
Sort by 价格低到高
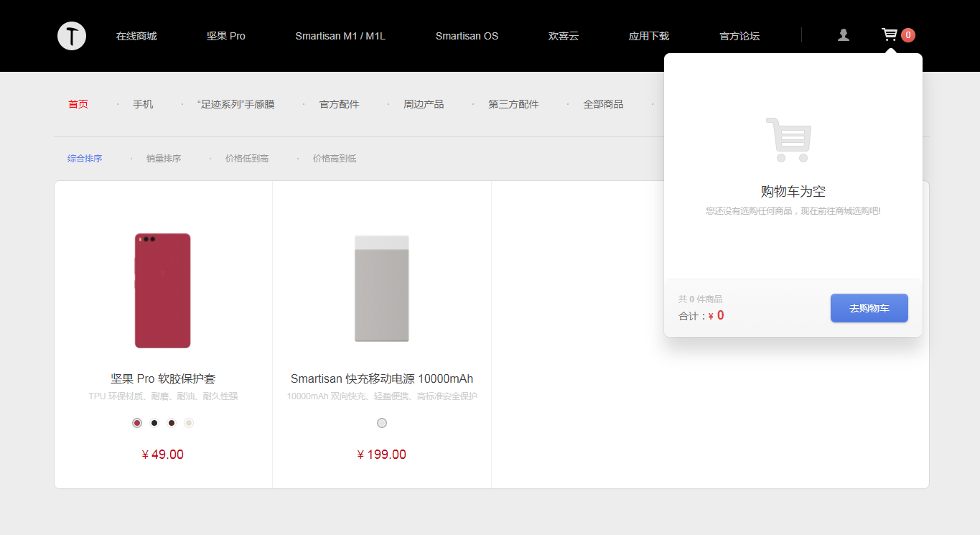click(x=247, y=158)
